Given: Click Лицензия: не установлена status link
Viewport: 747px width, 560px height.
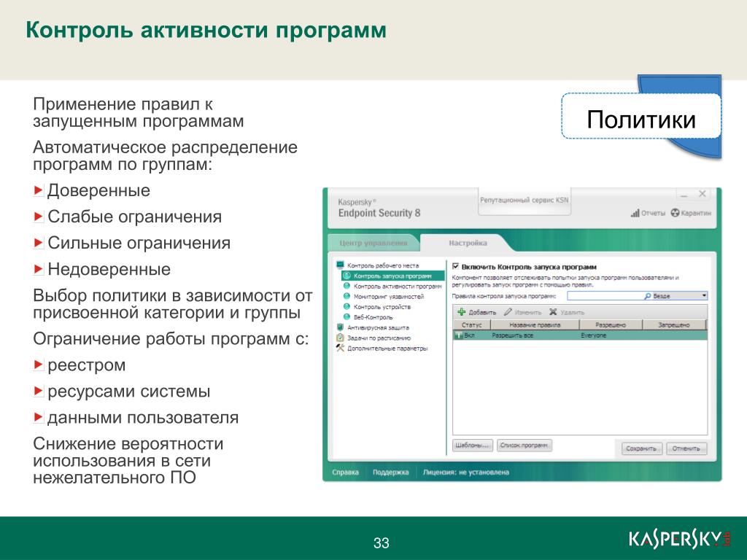Looking at the screenshot, I should tap(466, 472).
